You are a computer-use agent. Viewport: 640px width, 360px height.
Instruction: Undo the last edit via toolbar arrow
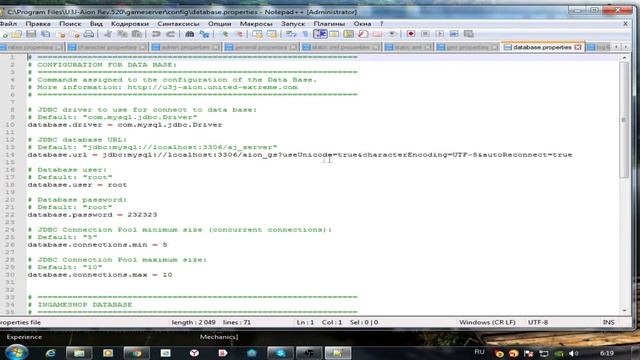(x=156, y=34)
